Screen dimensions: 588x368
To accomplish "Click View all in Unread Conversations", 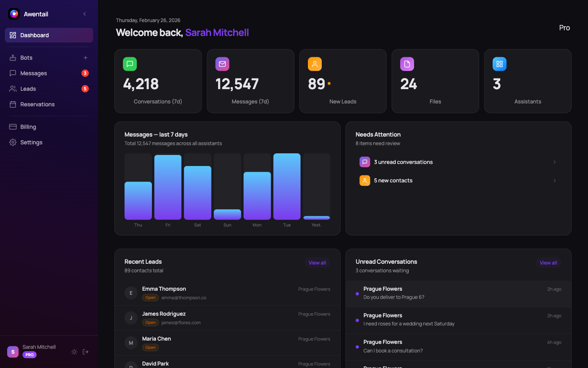I will [548, 263].
